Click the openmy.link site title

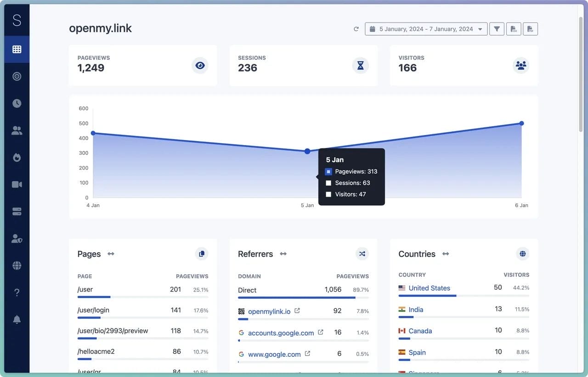click(100, 28)
